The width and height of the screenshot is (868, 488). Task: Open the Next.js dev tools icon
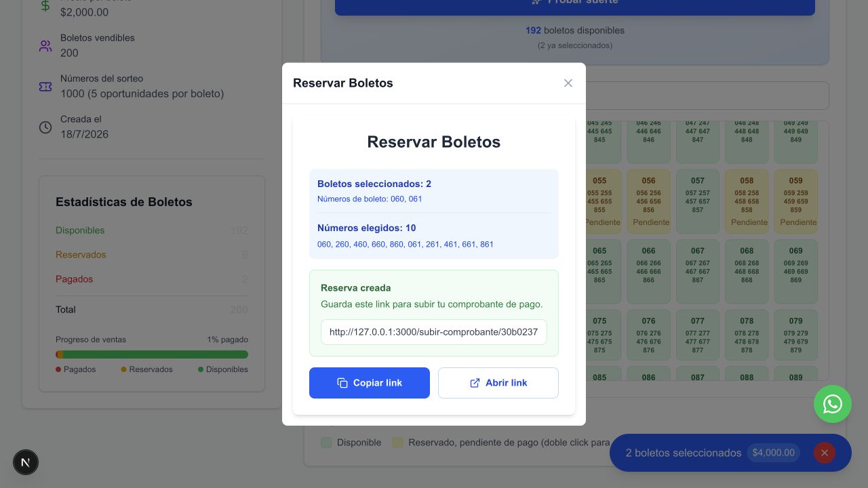(26, 462)
